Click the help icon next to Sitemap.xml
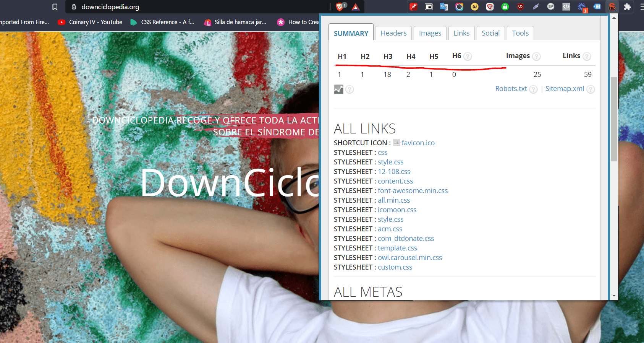The height and width of the screenshot is (343, 644). [591, 89]
